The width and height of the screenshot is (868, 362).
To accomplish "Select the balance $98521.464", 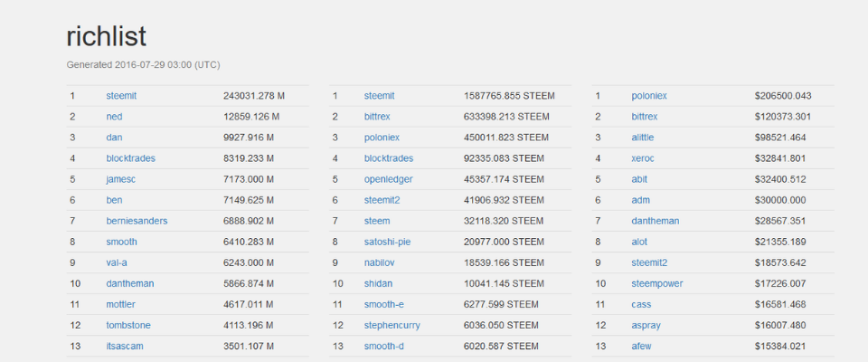I will click(780, 138).
